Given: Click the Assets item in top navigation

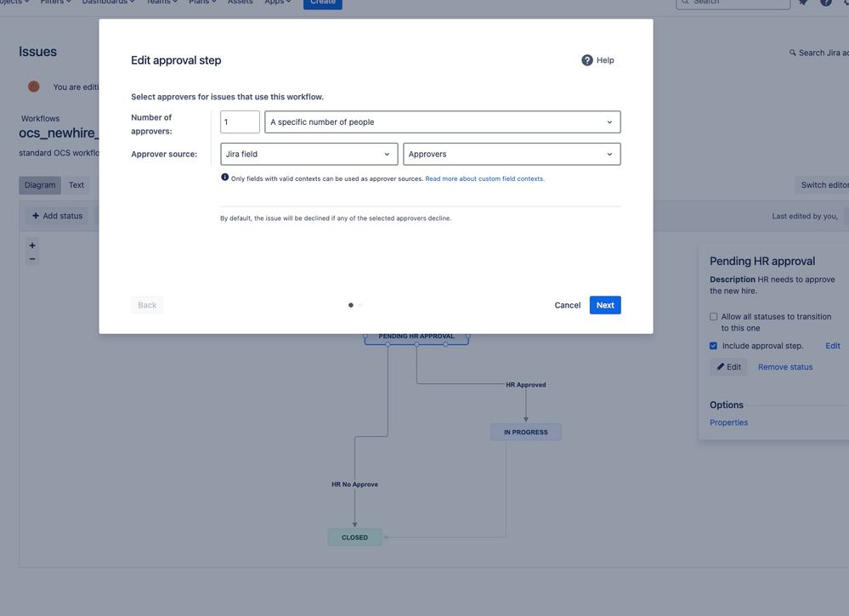Looking at the screenshot, I should click(241, 3).
